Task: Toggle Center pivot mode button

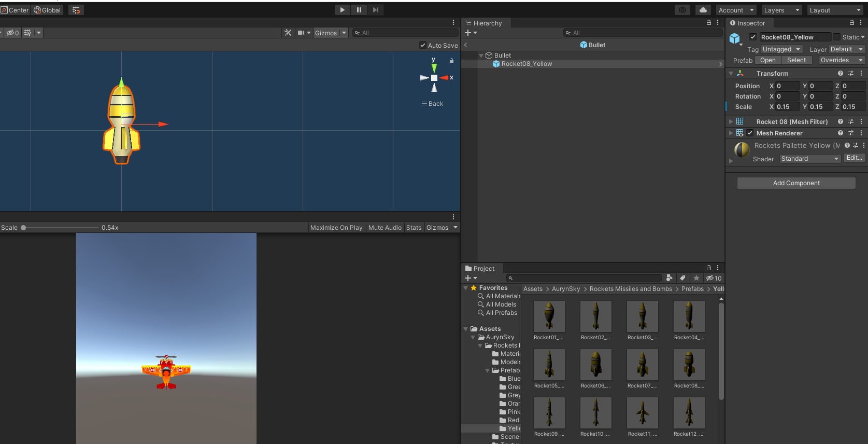Action: click(15, 10)
